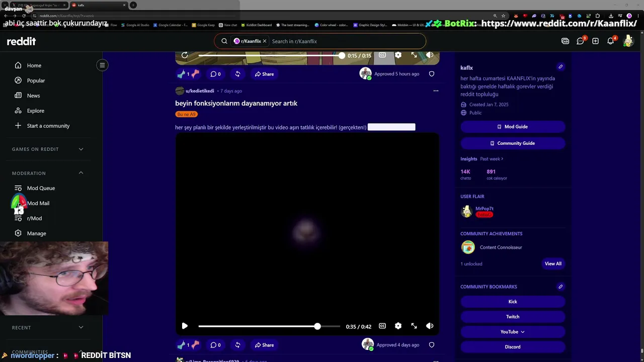The width and height of the screenshot is (644, 362).
Task: Remove the r/Kaanflix search scope chip
Action: coord(265,41)
